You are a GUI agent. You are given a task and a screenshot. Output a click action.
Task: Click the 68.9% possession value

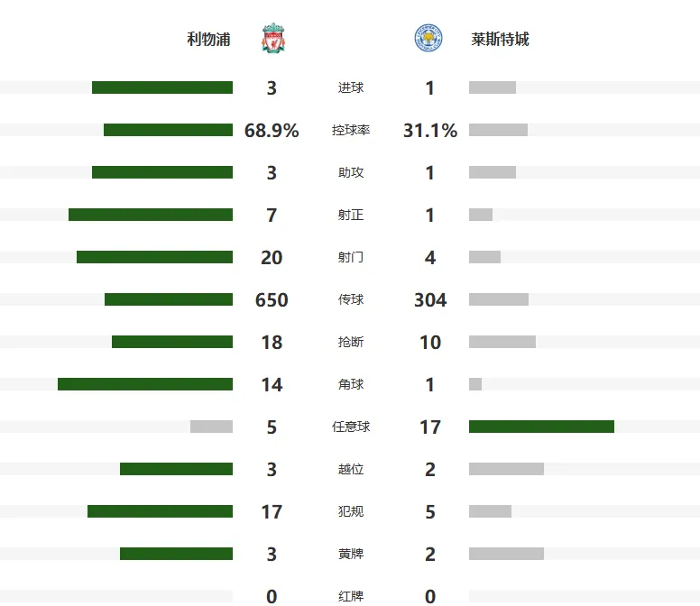click(x=272, y=130)
